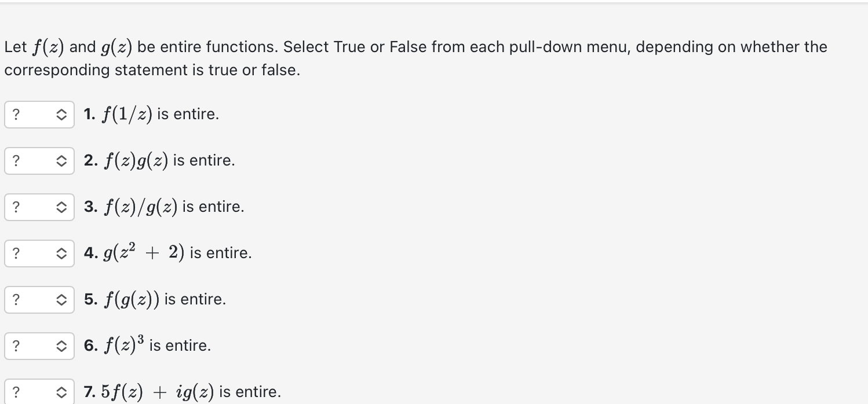Open the dropdown for f(z)/g(z) is entire
The height and width of the screenshot is (404, 868).
39,207
